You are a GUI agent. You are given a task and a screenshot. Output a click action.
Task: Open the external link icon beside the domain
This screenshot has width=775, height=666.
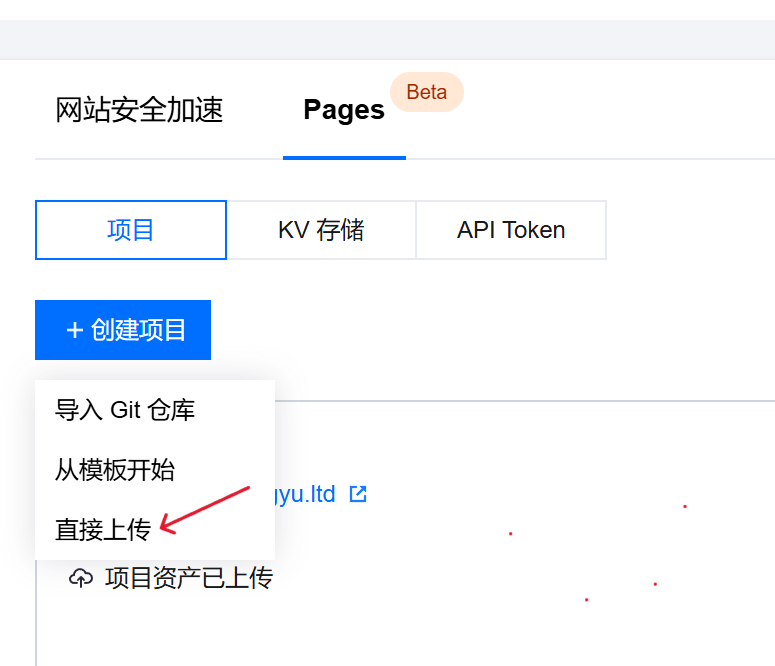[358, 494]
